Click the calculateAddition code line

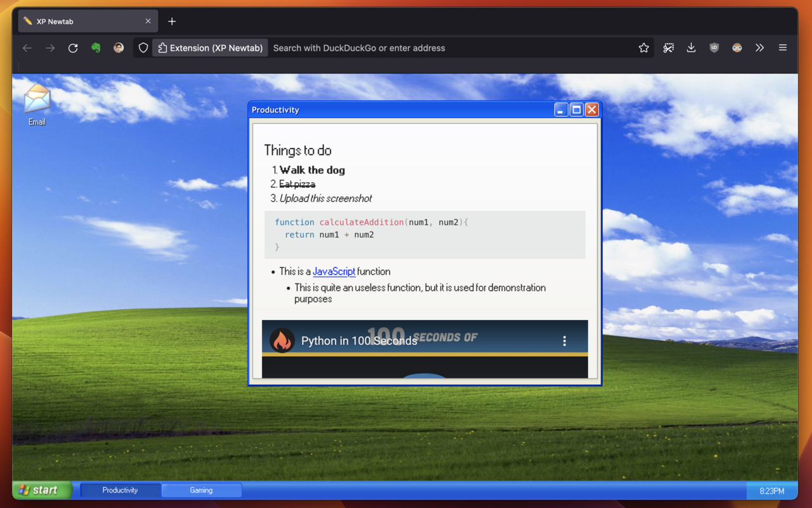pos(371,222)
